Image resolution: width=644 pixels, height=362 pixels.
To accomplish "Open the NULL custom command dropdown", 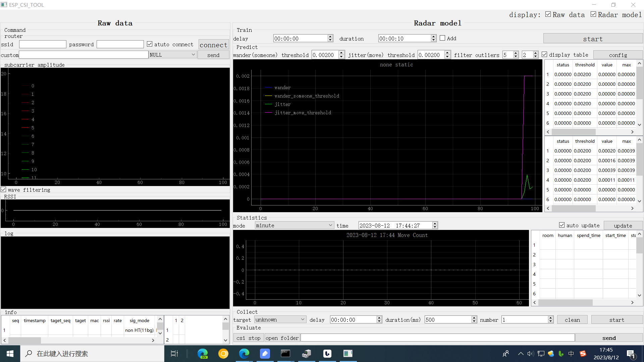I will [x=172, y=55].
